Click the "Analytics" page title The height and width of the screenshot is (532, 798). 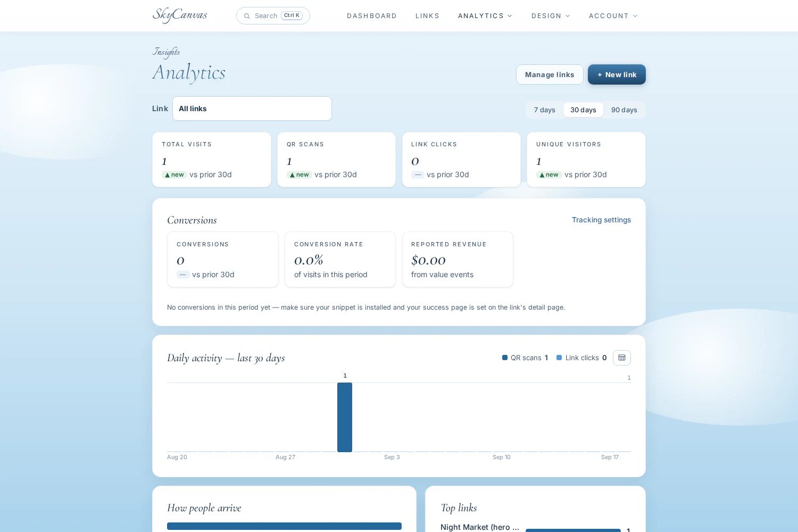[x=189, y=73]
